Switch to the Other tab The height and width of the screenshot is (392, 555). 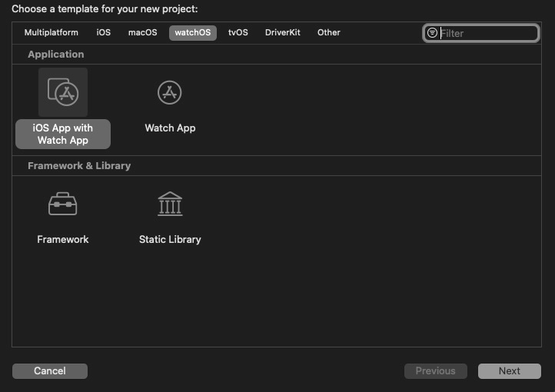pos(329,32)
